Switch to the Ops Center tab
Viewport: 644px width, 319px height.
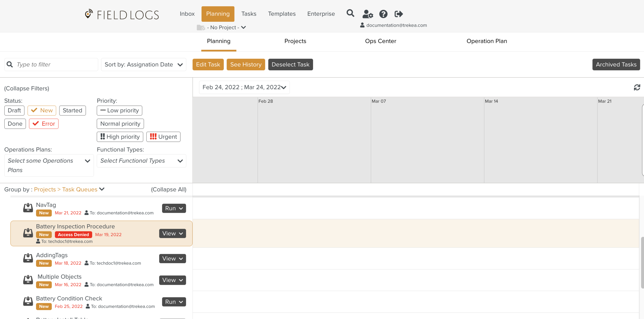coord(380,41)
